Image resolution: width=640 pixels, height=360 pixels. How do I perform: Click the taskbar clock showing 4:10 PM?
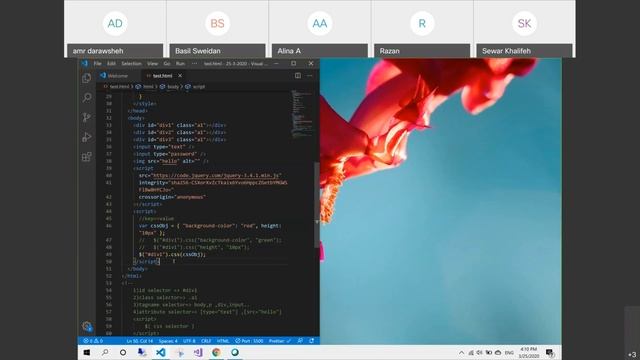[x=529, y=353]
